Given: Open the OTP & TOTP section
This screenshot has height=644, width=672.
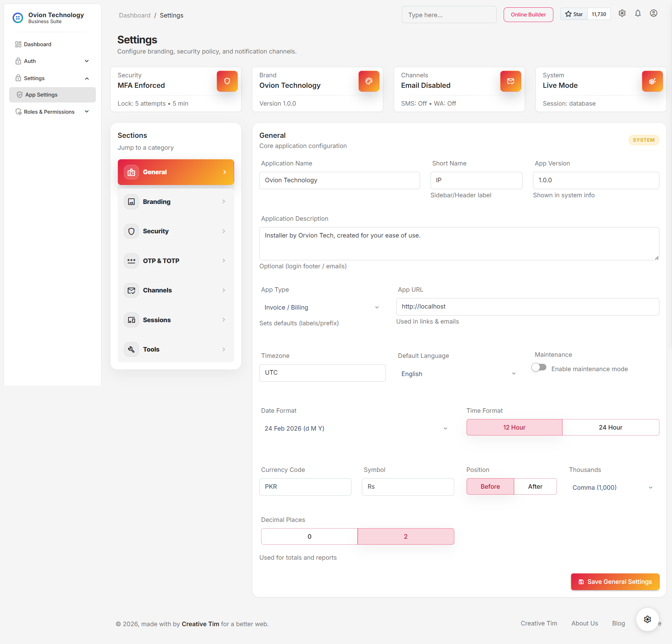Looking at the screenshot, I should [176, 260].
